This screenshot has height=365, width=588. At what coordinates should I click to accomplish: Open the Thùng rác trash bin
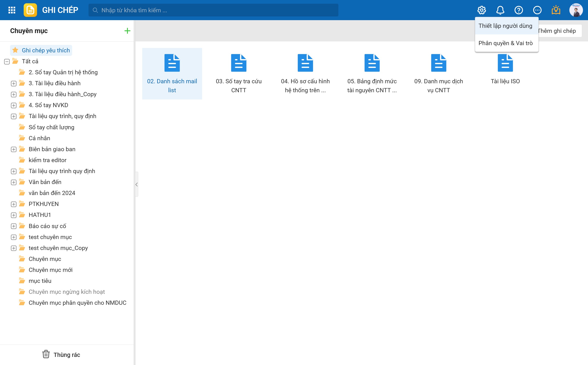tap(61, 355)
